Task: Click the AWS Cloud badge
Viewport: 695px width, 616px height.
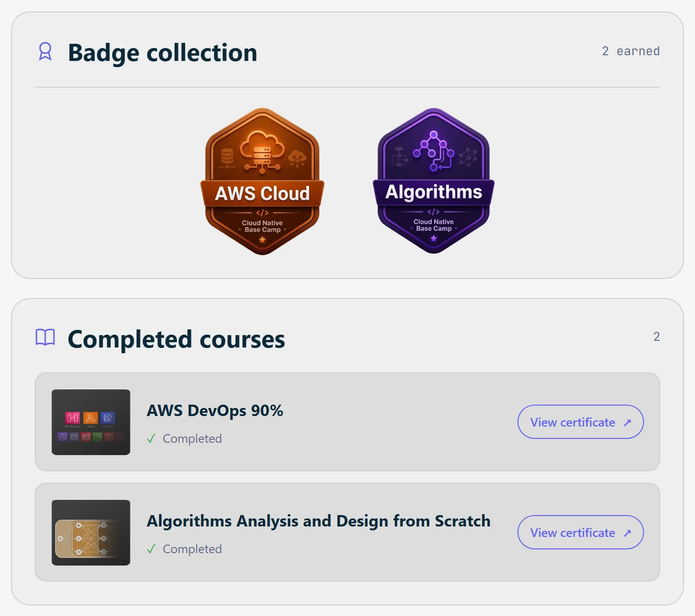Action: [x=262, y=181]
